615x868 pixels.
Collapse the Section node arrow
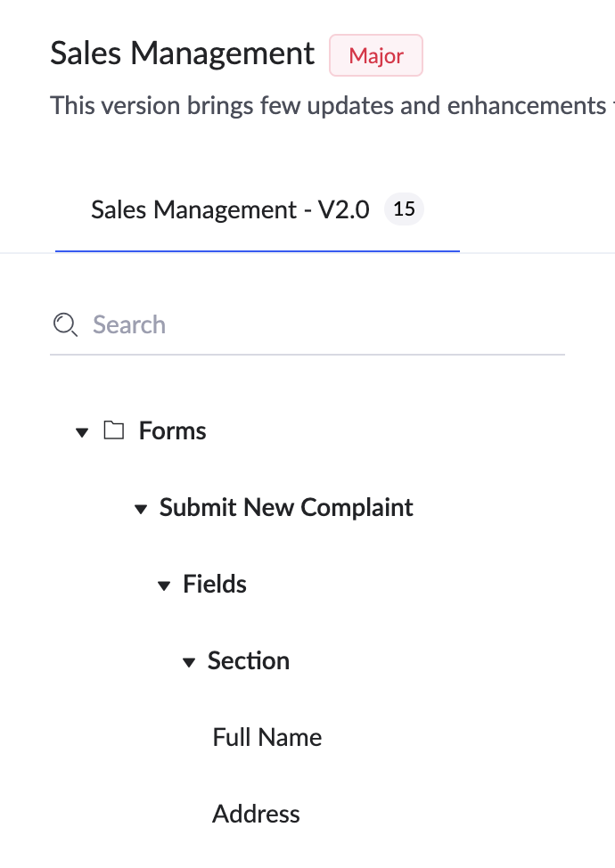(x=188, y=662)
